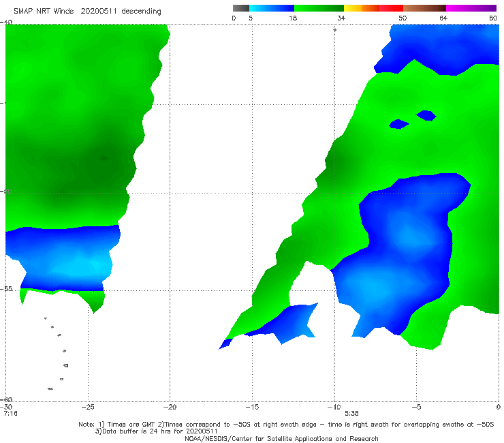The image size is (504, 443).
Task: Click the cyan-to-blue segment of the color bar
Action: click(x=272, y=8)
